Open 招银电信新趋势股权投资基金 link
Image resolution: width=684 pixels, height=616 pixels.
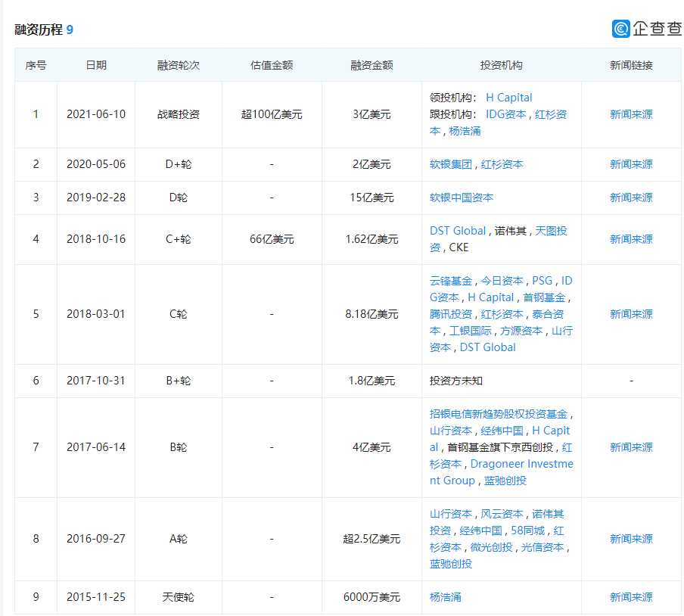click(x=499, y=414)
